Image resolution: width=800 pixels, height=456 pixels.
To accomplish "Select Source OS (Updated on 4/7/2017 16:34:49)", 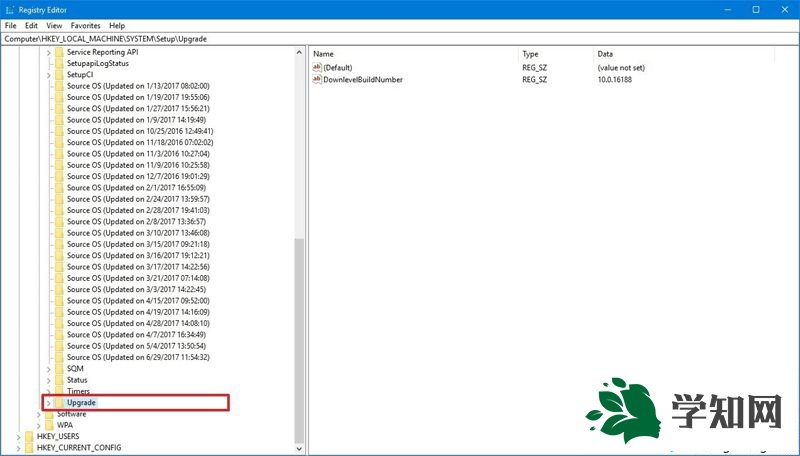I will 136,335.
